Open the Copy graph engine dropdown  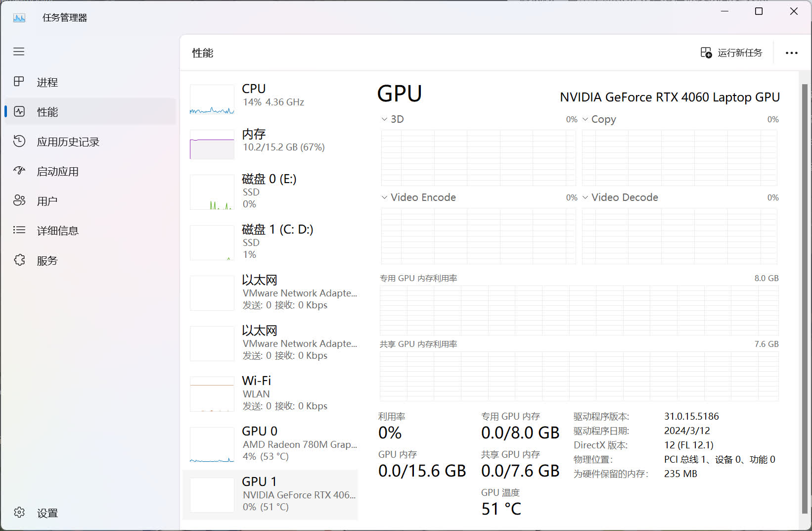click(x=586, y=119)
